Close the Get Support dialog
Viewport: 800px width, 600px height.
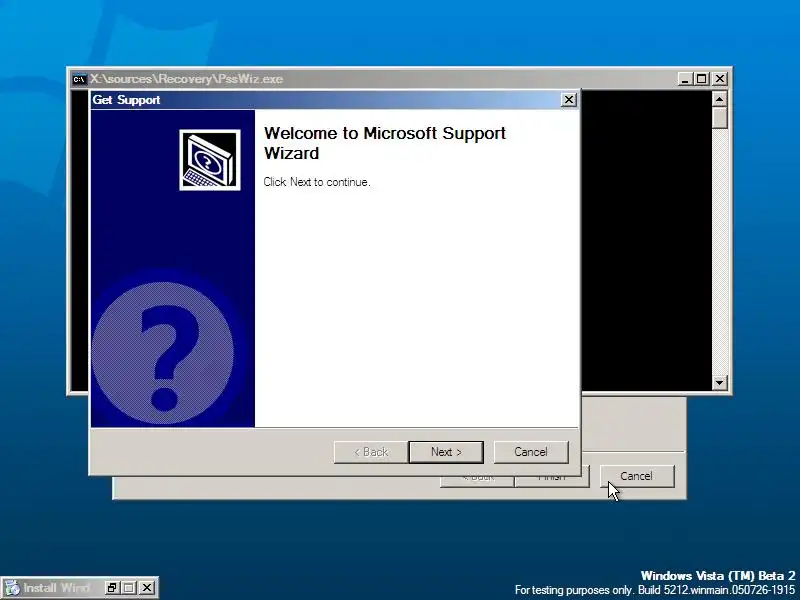point(568,99)
